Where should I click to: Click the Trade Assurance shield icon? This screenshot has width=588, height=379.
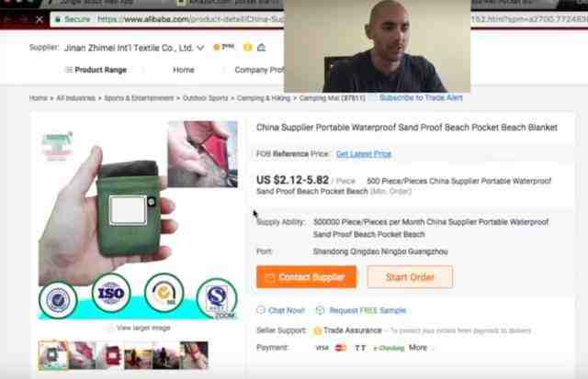coord(317,330)
